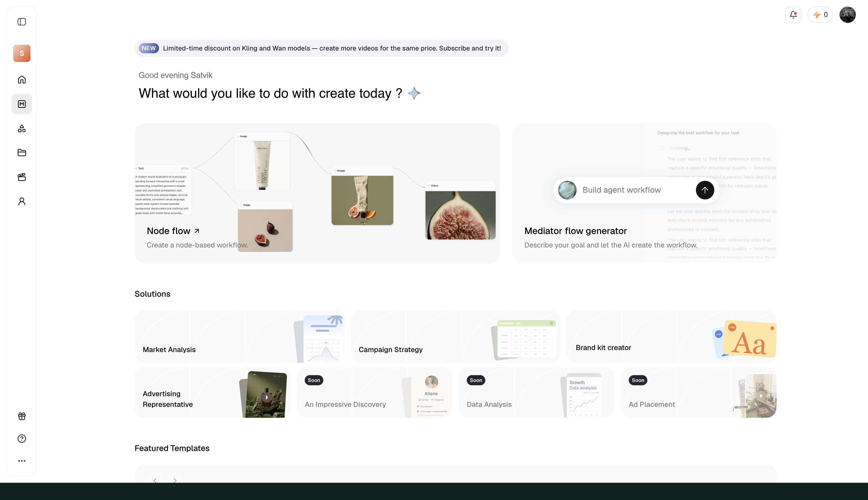The image size is (868, 500).
Task: Open the Kling and Wan discount banner
Action: pos(322,48)
